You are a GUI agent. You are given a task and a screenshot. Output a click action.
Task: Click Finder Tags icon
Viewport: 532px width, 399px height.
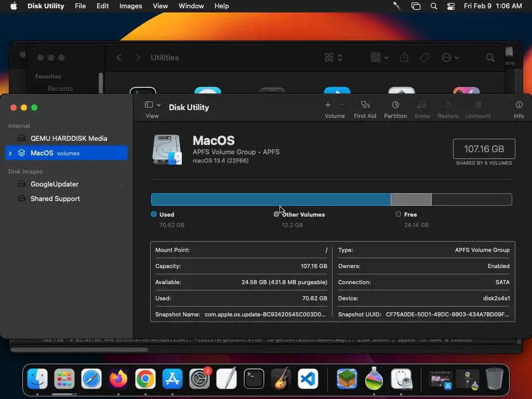coord(425,58)
